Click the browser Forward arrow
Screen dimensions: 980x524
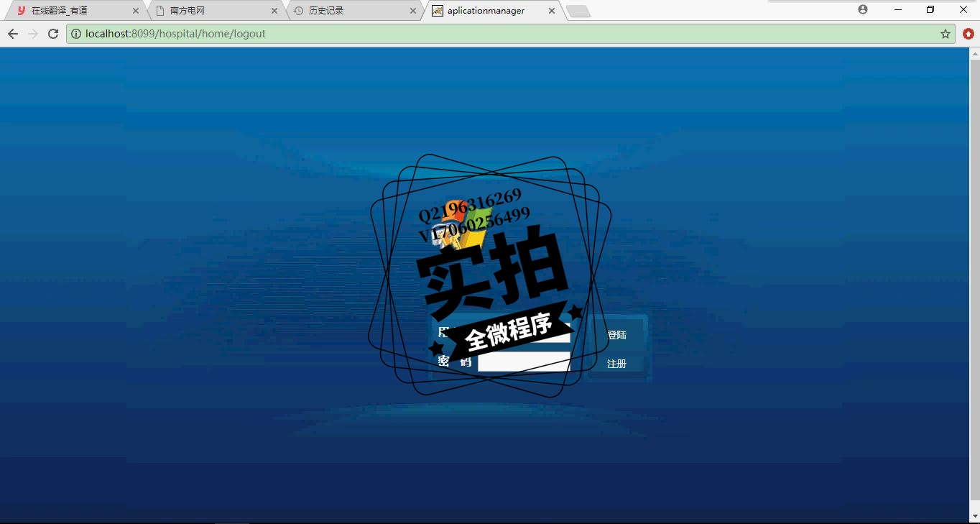pos(32,34)
